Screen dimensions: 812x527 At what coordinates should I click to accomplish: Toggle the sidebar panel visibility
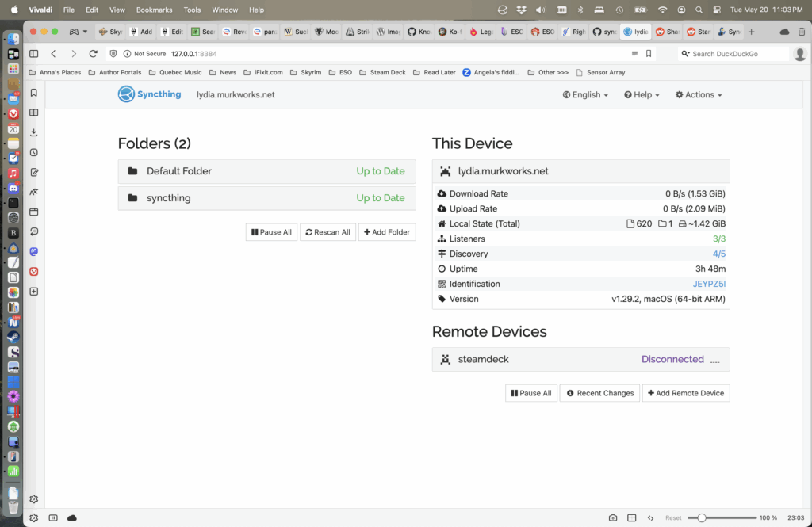pyautogui.click(x=34, y=54)
